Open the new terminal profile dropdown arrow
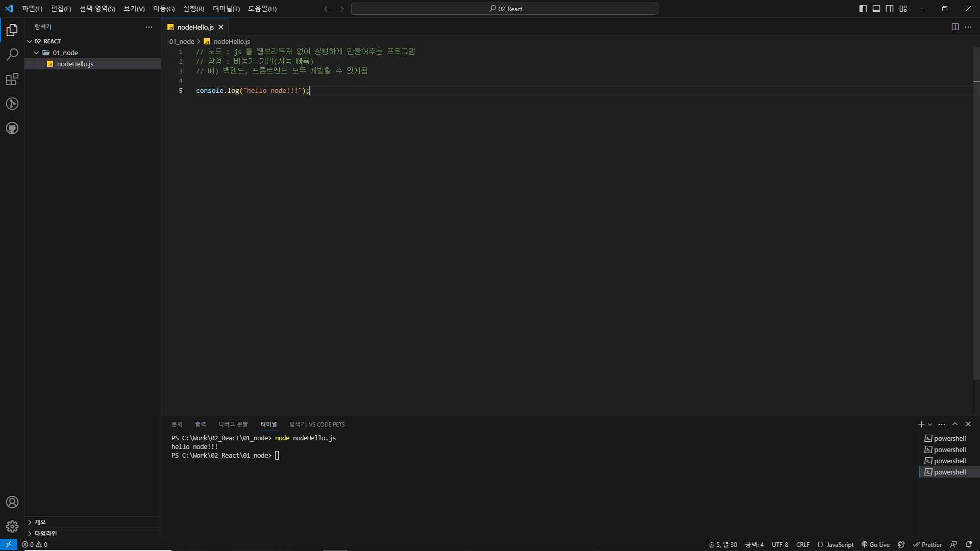 pos(930,424)
